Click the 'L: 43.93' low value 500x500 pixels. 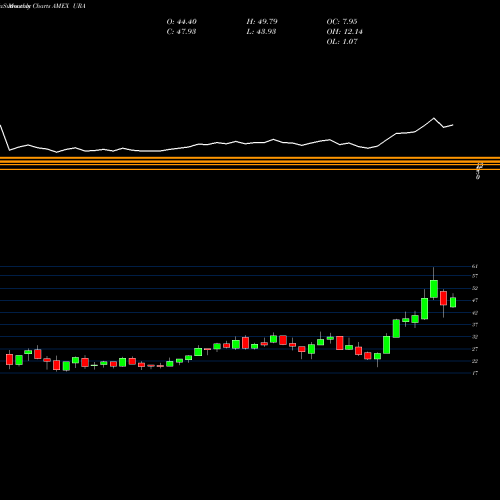coord(261,32)
